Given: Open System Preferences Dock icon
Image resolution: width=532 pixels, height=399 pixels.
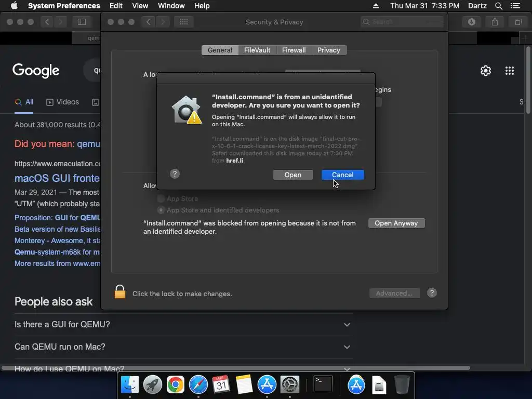Looking at the screenshot, I should pos(290,385).
